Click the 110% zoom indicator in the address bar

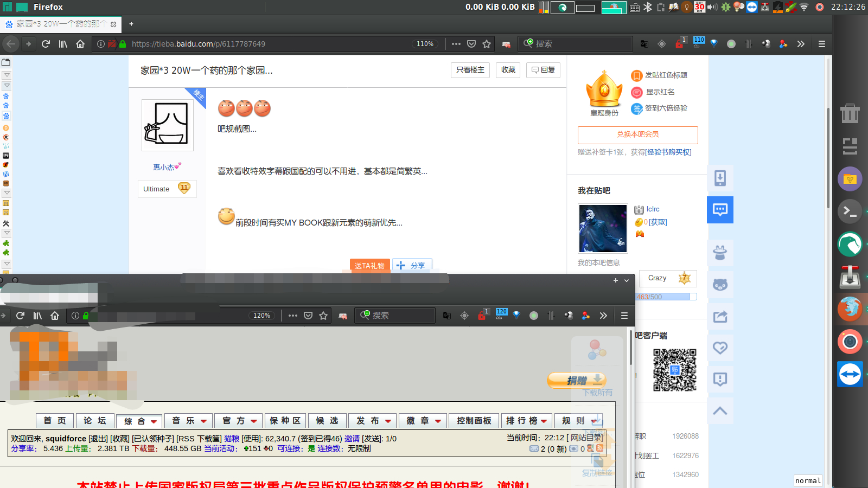pyautogui.click(x=425, y=44)
